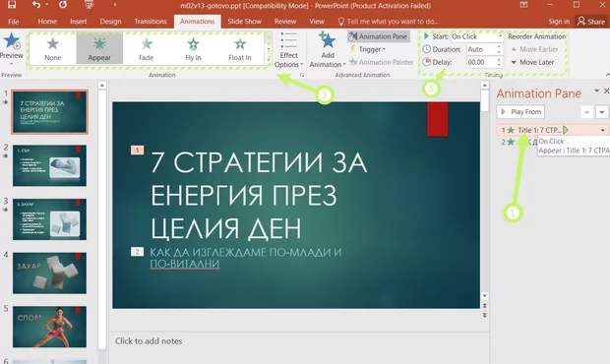Screen dimensions: 610x364
Task: Open Effect Options
Action: click(x=288, y=50)
